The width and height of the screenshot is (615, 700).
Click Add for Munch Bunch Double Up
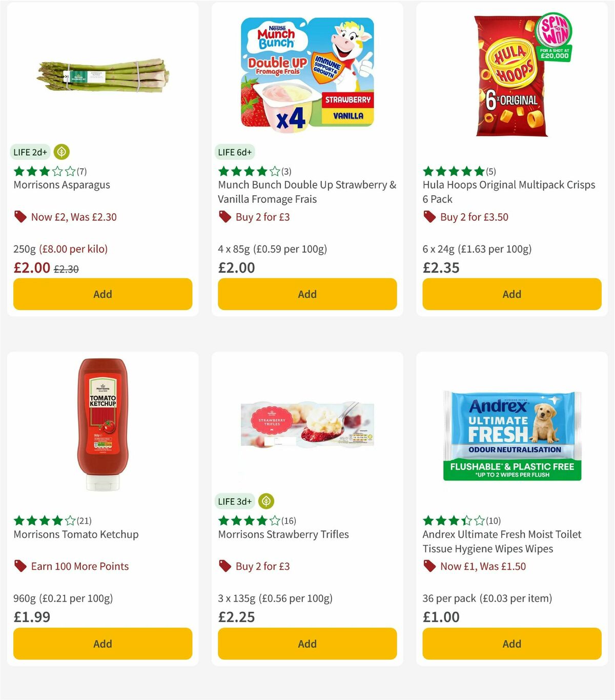[x=307, y=294]
